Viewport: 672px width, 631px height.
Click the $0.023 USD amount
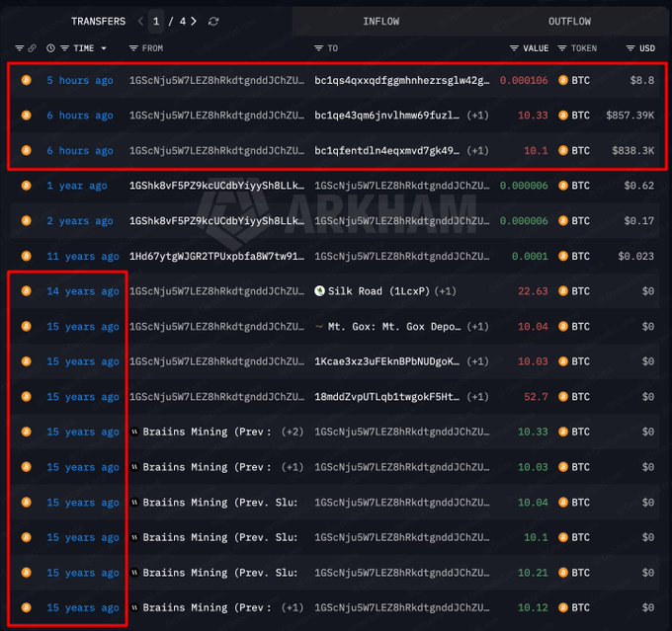point(636,256)
